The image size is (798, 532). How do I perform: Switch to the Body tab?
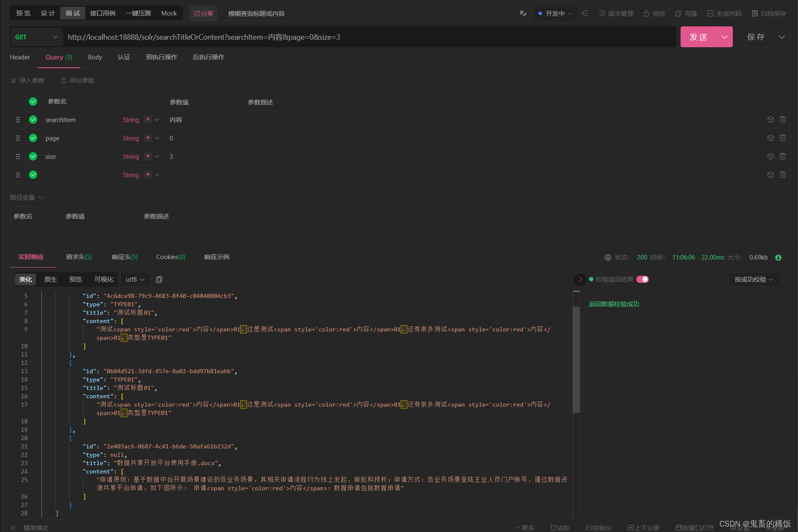pyautogui.click(x=95, y=57)
